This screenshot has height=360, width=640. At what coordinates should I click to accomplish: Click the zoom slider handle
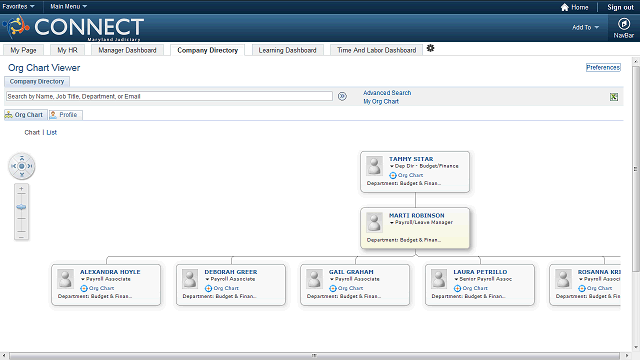click(21, 207)
